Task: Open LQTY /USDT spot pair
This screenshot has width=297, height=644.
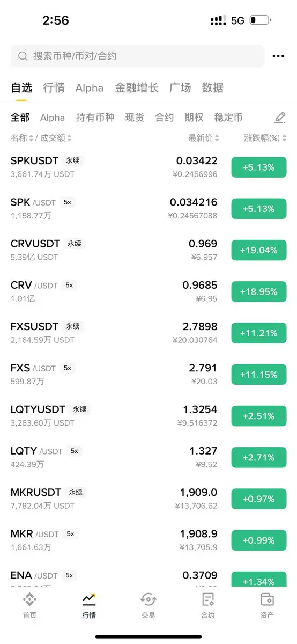Action: pyautogui.click(x=148, y=457)
